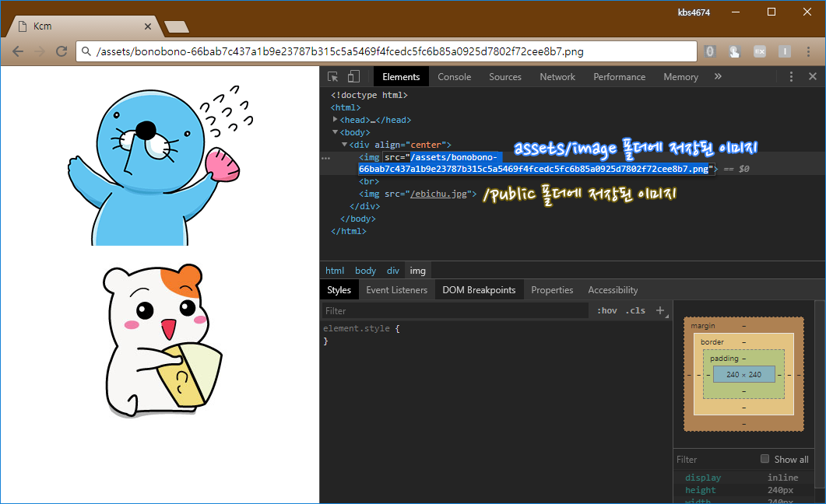Screen dimensions: 826x504
Task: Switch to the Styles pane
Action: (x=339, y=290)
